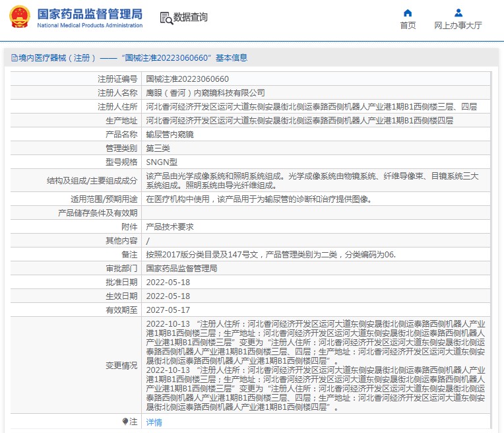Click the 数据查询 magnifier document icon
The width and height of the screenshot is (504, 433).
coord(166,18)
